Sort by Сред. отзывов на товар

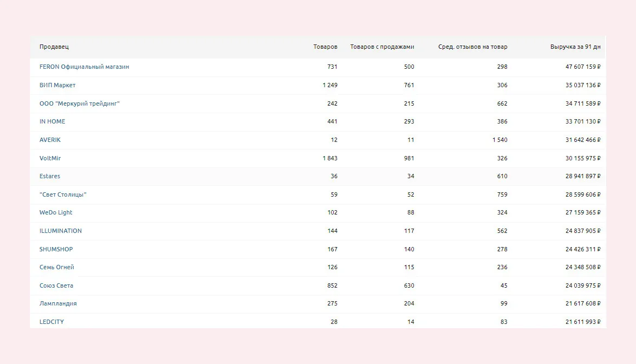(472, 47)
